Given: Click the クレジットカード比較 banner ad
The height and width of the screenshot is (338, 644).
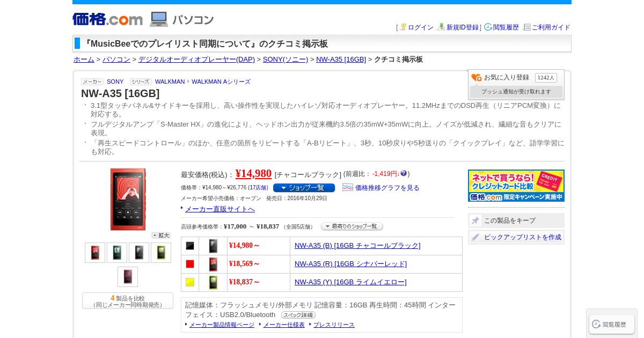Looking at the screenshot, I should pos(516,186).
